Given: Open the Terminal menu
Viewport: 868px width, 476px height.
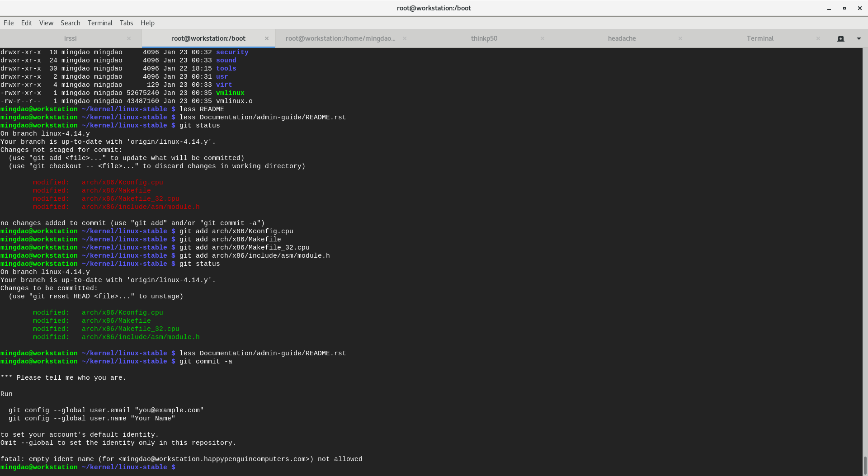Looking at the screenshot, I should (x=100, y=23).
